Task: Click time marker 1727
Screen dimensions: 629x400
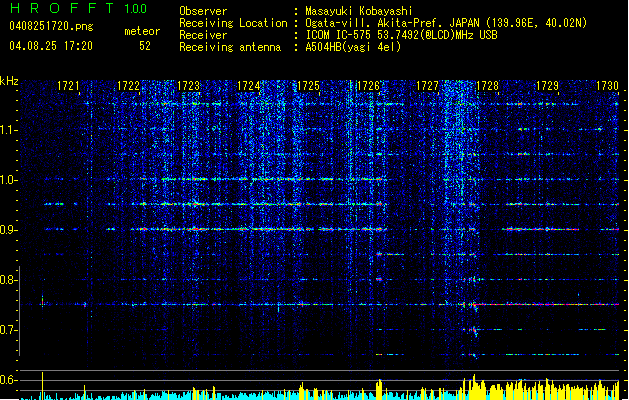Action: tap(428, 86)
